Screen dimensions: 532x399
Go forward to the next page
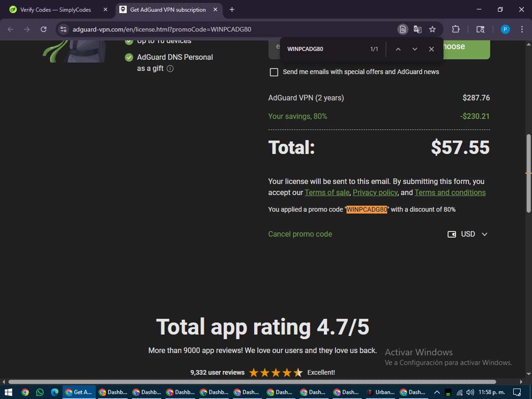click(x=27, y=29)
